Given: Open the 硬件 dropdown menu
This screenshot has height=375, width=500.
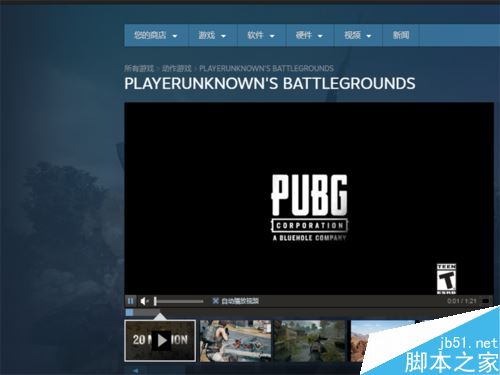Looking at the screenshot, I should click(309, 35).
